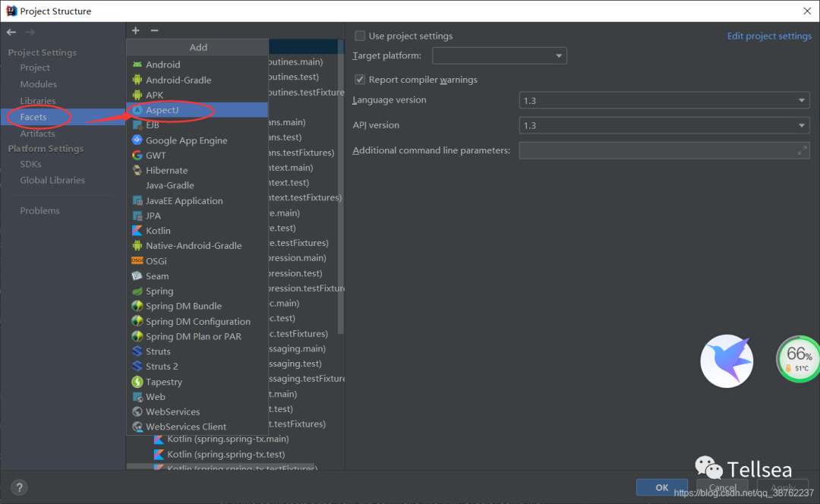Open the Libraries settings page
The image size is (820, 504).
[x=38, y=100]
